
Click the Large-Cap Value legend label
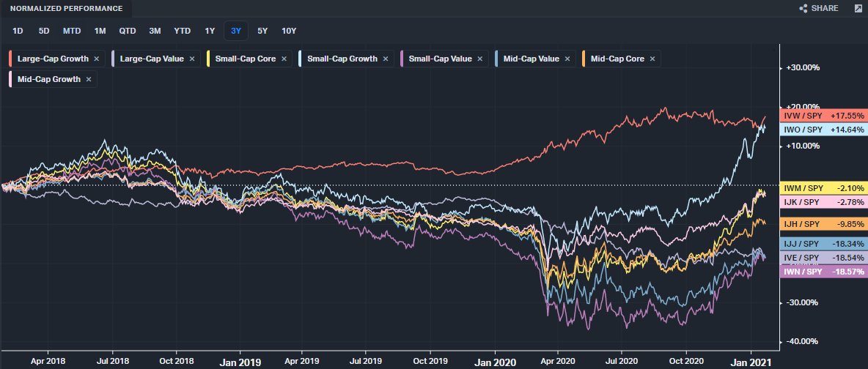[152, 59]
